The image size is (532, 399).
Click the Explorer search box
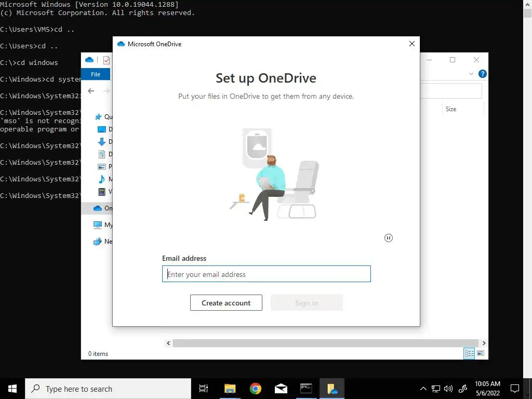pos(451,91)
